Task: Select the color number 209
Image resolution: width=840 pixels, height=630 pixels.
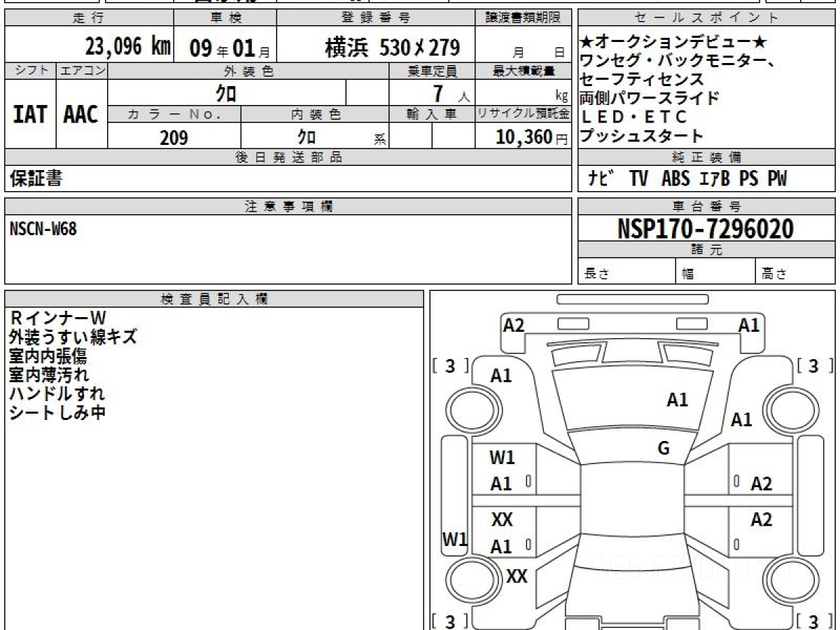Action: pos(174,138)
